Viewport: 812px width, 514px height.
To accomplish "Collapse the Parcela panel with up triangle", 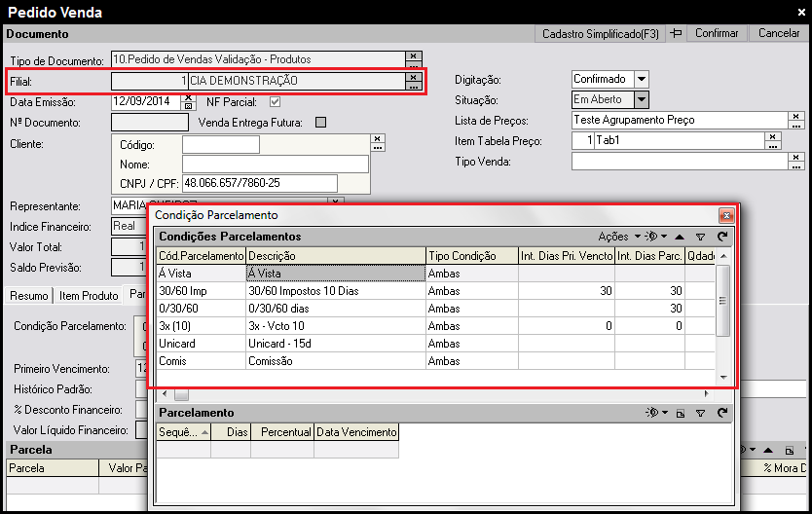I will [768, 450].
